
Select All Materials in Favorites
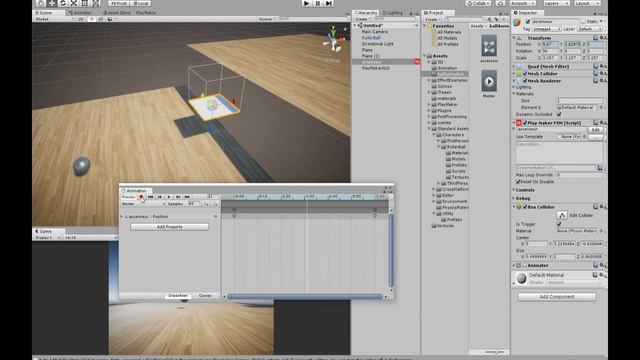pos(449,32)
